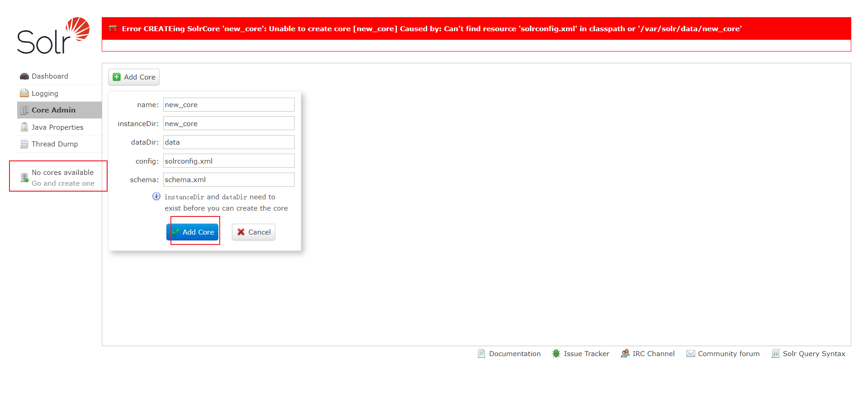Open the Documentation link

pos(509,353)
